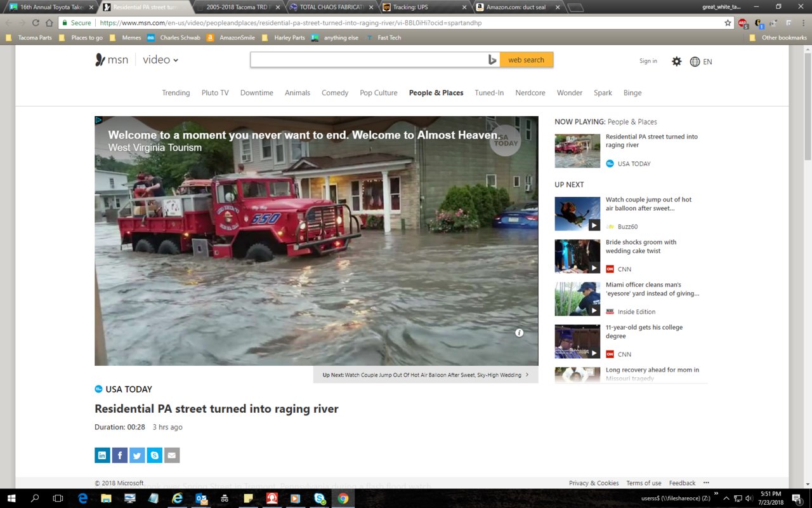The image size is (812, 508).
Task: Close the Tracking: UPS tab
Action: pos(464,8)
